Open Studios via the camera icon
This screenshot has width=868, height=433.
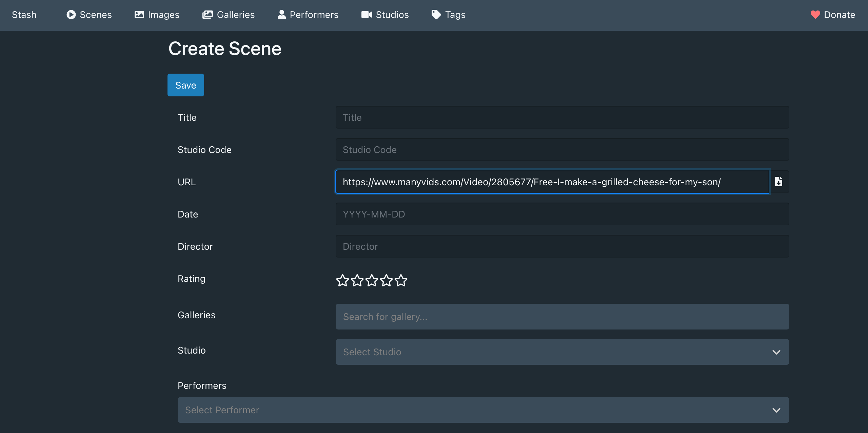pyautogui.click(x=367, y=15)
